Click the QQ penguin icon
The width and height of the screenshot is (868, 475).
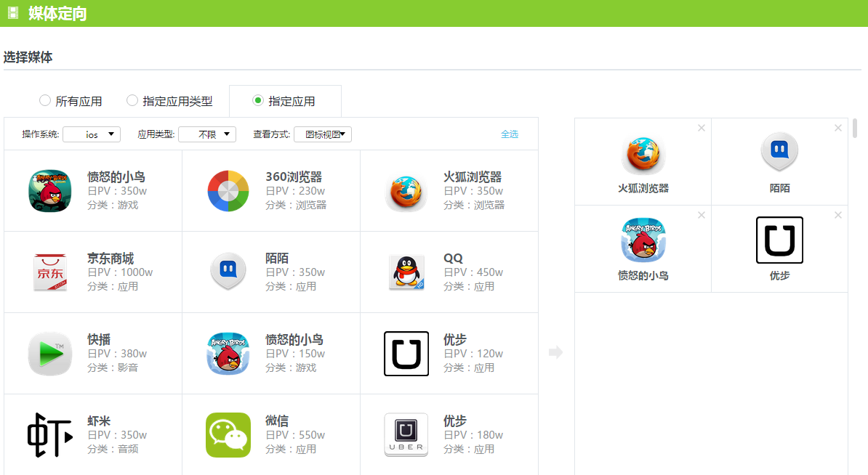pyautogui.click(x=406, y=272)
